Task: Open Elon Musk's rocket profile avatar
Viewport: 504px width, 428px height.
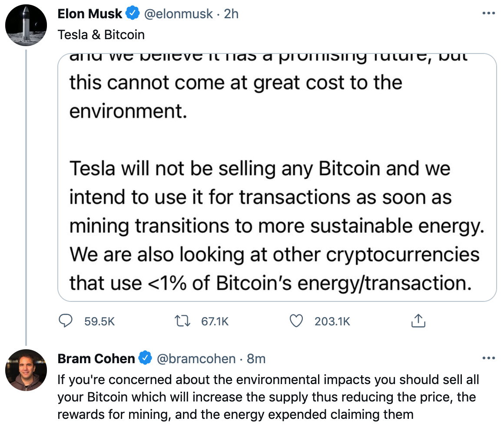Action: click(26, 25)
